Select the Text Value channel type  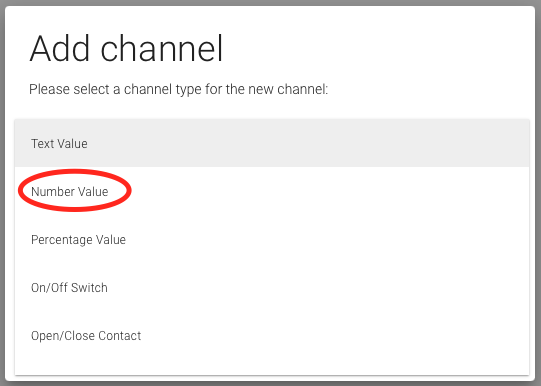(272, 143)
